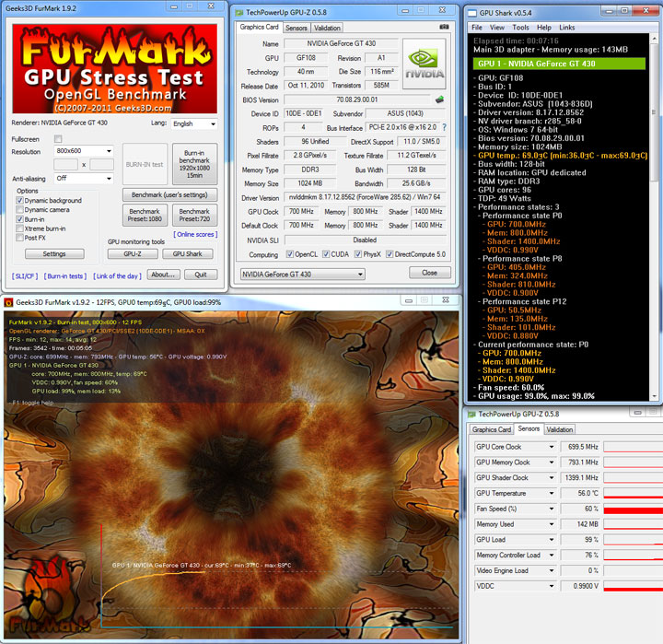Run Benchmark Preset:720

194,215
